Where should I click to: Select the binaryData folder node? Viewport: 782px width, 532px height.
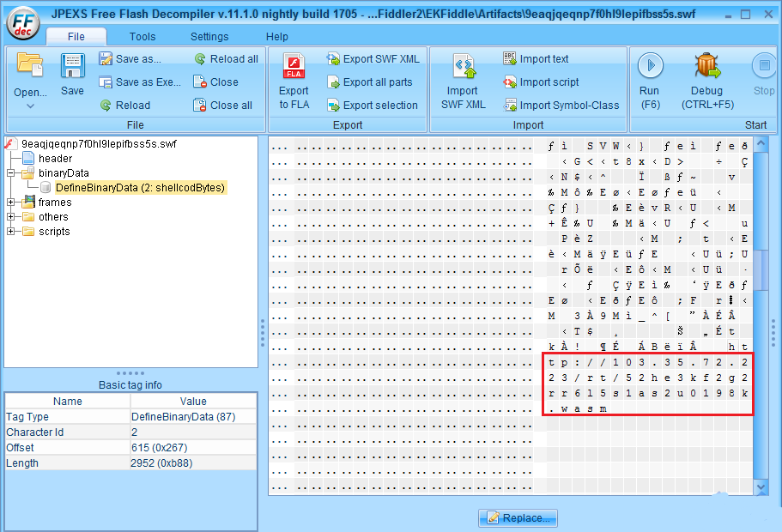pyautogui.click(x=64, y=173)
